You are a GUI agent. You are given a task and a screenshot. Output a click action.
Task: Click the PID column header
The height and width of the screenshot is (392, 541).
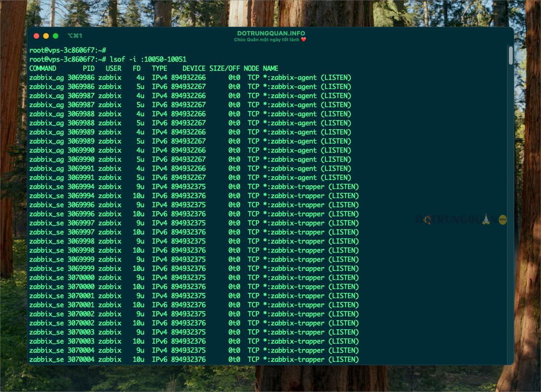click(x=89, y=68)
